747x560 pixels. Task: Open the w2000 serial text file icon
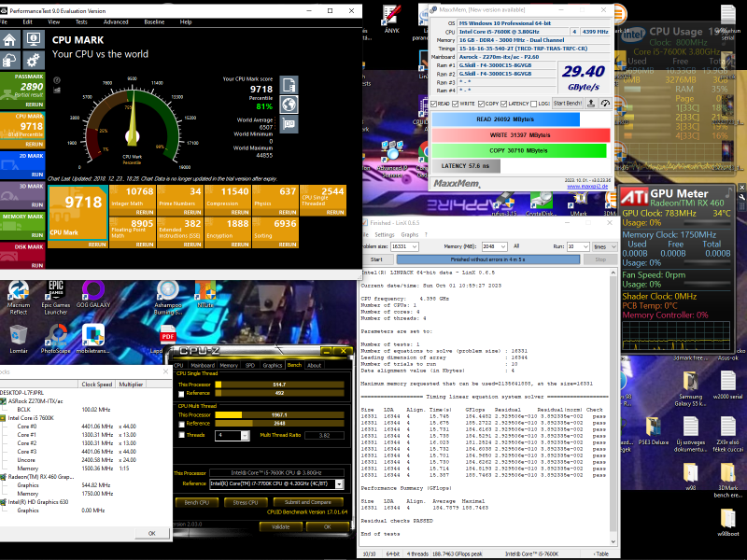(727, 385)
